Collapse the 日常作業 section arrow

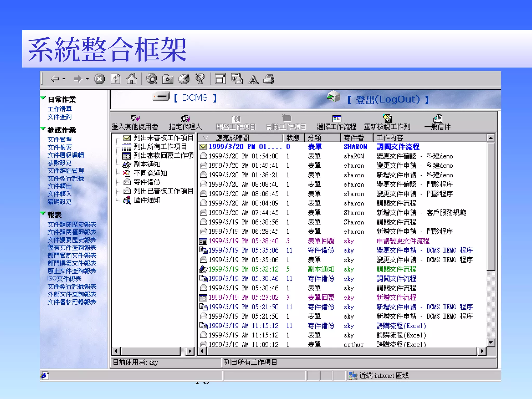pos(43,98)
